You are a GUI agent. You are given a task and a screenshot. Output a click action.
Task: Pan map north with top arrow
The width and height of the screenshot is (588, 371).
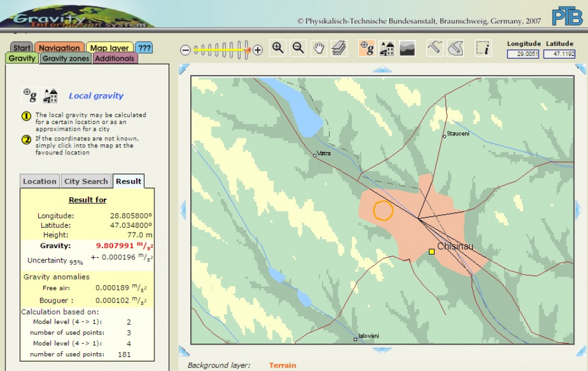pos(382,69)
